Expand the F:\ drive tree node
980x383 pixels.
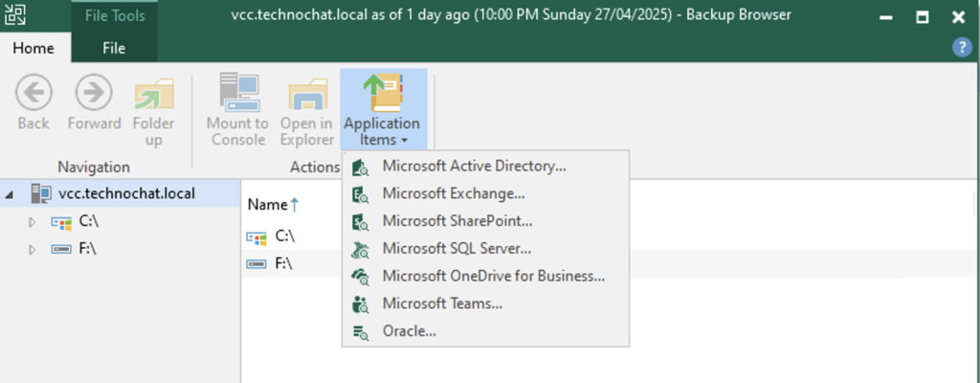click(x=32, y=249)
